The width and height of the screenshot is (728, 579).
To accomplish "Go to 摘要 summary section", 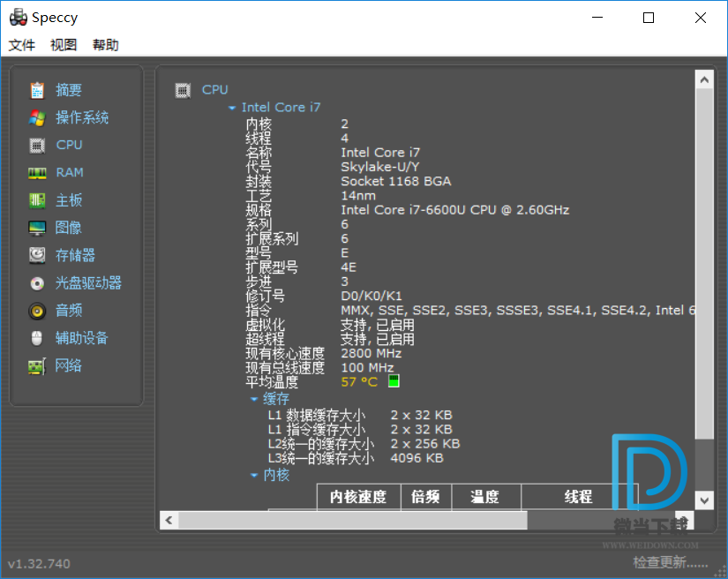I will [69, 90].
